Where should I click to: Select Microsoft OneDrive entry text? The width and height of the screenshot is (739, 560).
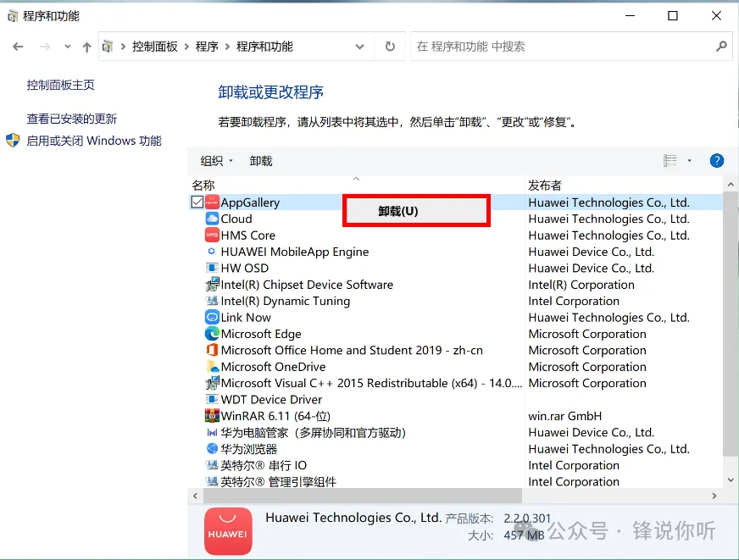coord(273,367)
